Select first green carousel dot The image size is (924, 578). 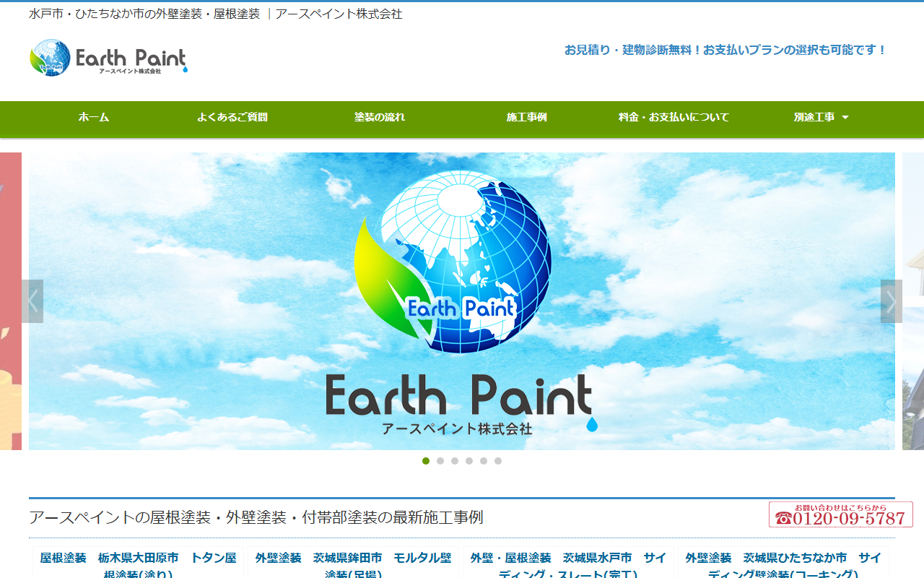tap(426, 461)
